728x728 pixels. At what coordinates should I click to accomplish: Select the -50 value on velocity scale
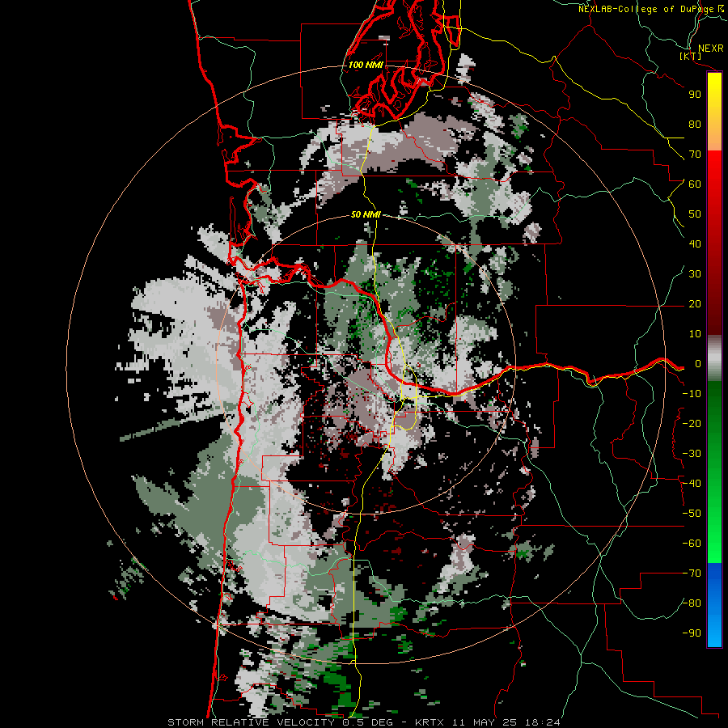(692, 514)
